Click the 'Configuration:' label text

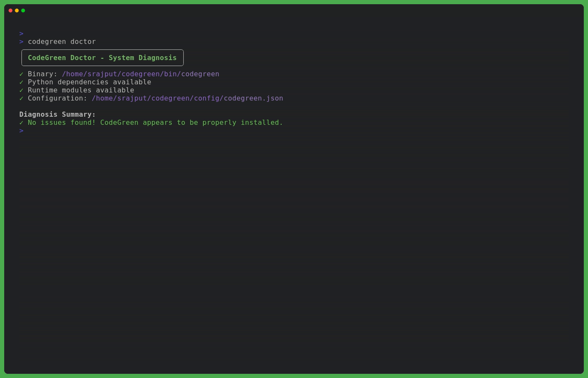tap(58, 98)
